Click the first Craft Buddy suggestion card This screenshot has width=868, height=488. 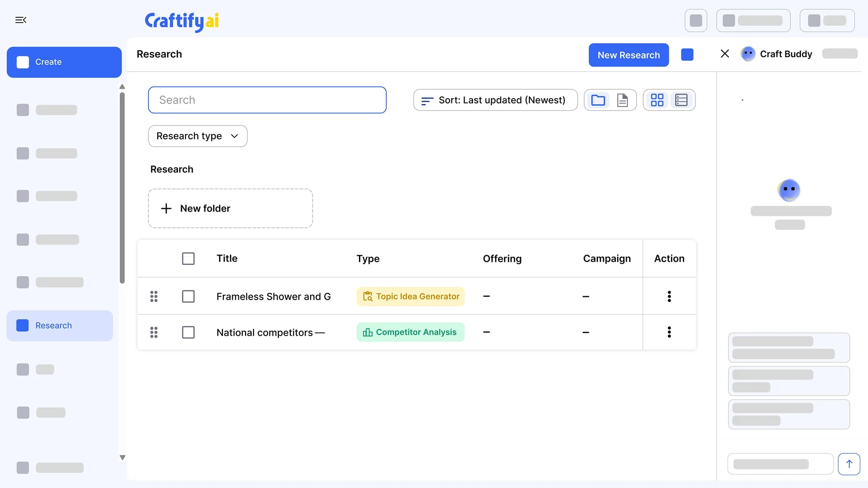[x=789, y=347]
